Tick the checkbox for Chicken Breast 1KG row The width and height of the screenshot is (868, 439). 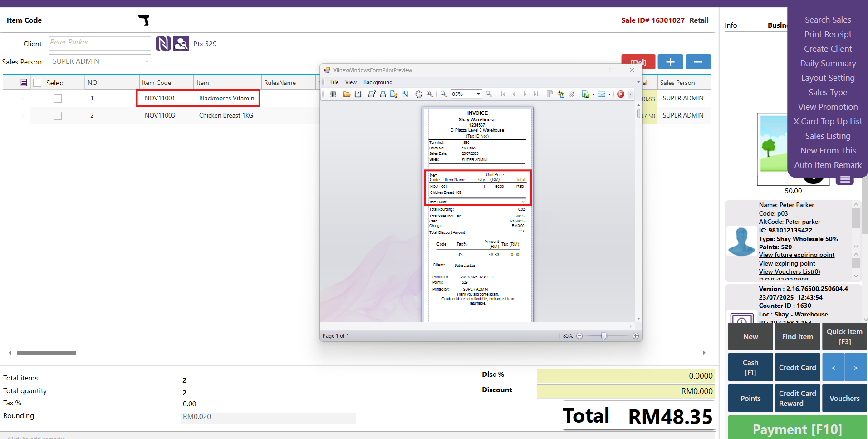tap(58, 116)
